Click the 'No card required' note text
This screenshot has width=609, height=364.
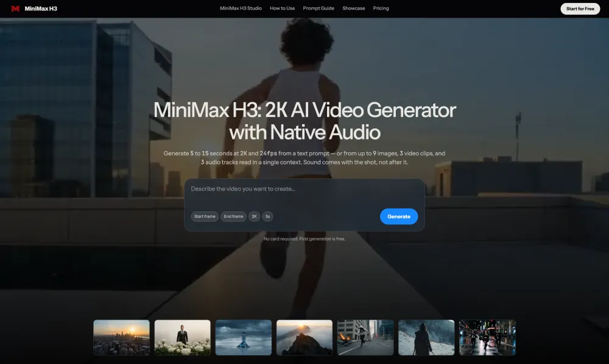click(304, 239)
